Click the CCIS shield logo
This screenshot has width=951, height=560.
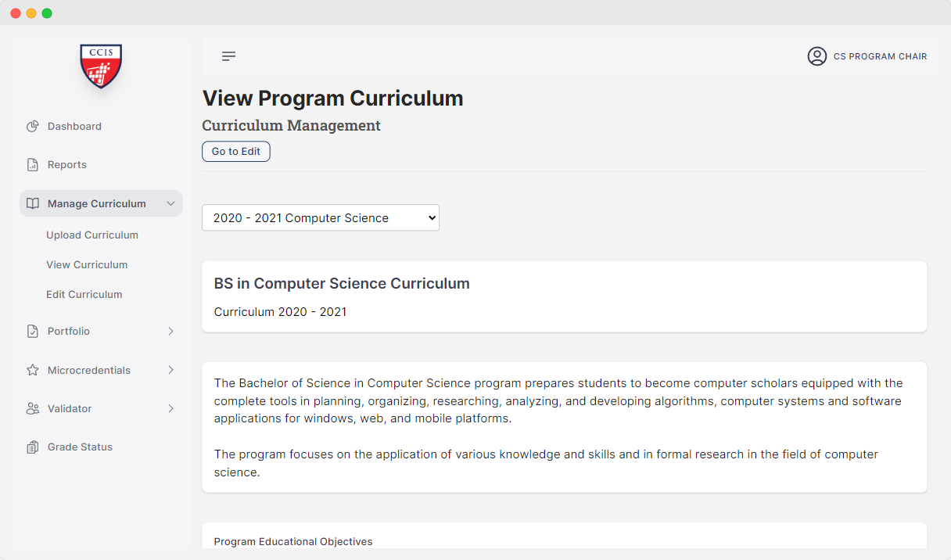101,66
